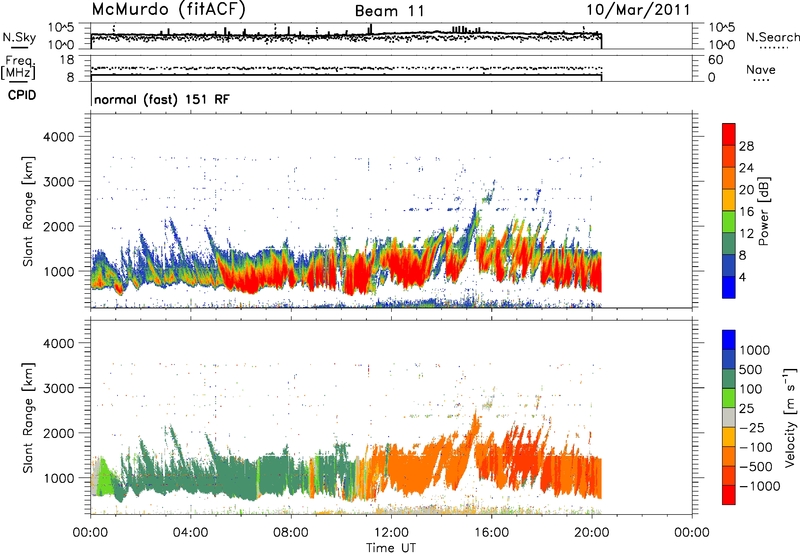The width and height of the screenshot is (800, 554).
Task: Click the "CPID" row label
Action: click(x=22, y=95)
